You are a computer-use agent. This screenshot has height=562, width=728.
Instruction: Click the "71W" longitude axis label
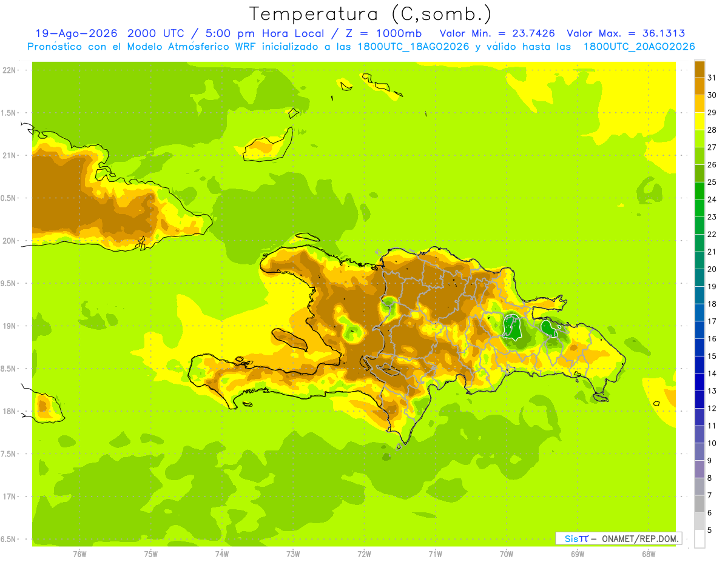(435, 554)
